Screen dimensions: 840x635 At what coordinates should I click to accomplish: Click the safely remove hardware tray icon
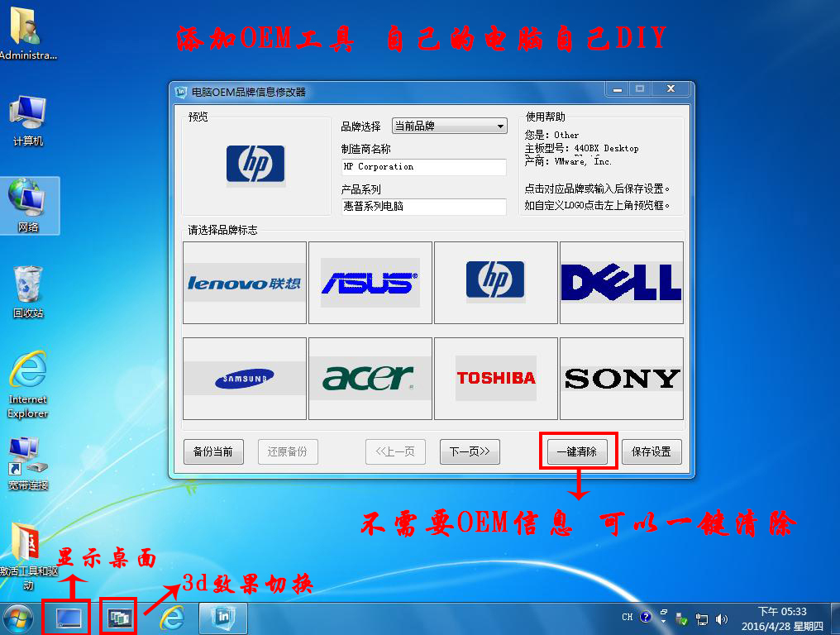click(681, 619)
